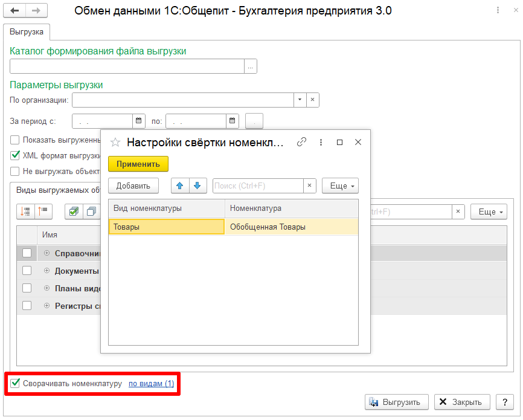Click the 'Поиск (Ctrl+F)' search field
Screen dimensions: 523x420
click(x=258, y=186)
